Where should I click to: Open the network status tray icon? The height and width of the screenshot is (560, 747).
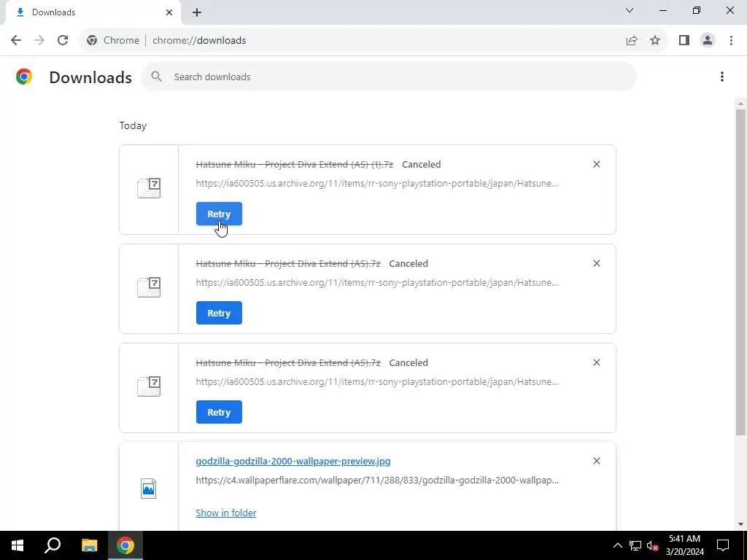point(635,545)
